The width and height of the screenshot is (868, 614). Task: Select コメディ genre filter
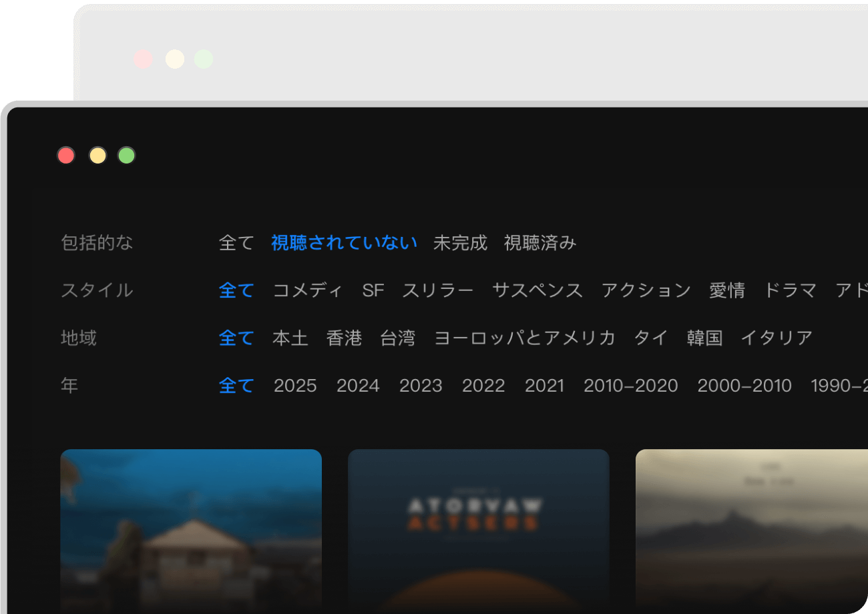[x=308, y=290]
